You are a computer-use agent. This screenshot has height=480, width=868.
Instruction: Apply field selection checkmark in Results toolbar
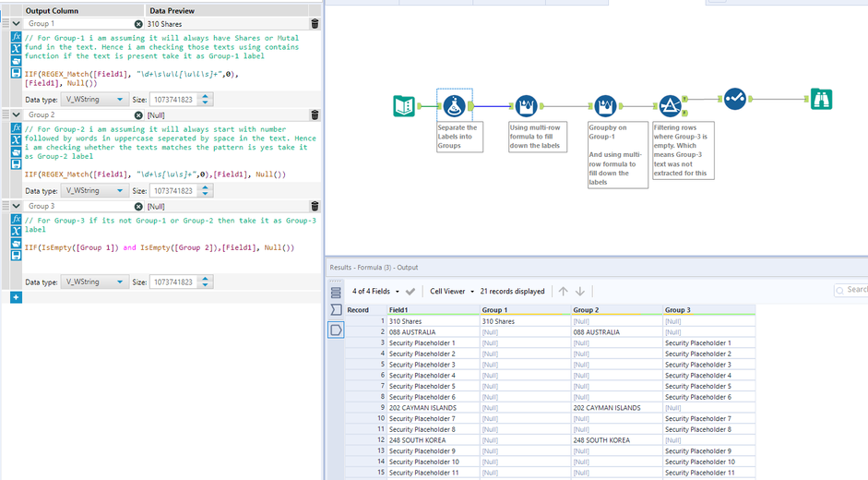pos(410,292)
